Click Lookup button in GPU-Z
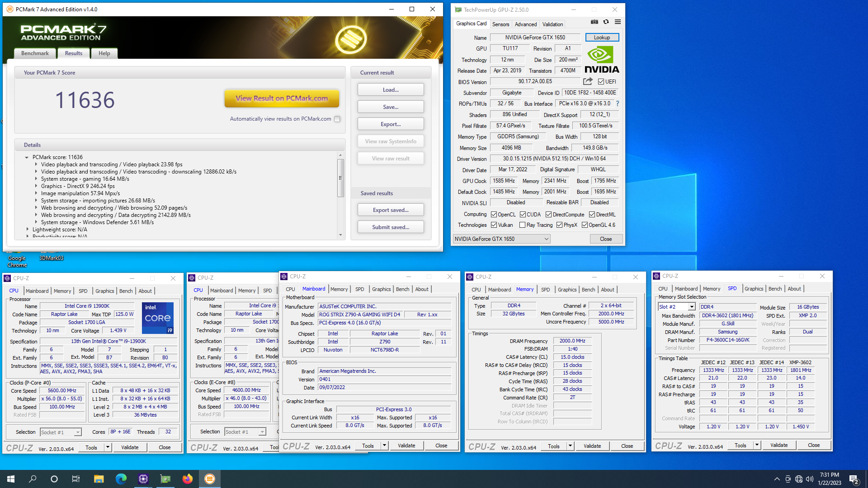Image resolution: width=868 pixels, height=488 pixels. [602, 38]
